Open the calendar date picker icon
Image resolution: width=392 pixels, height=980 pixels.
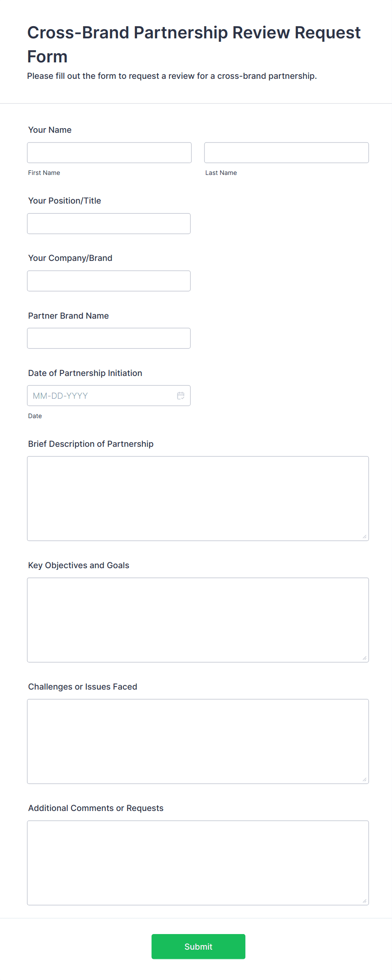[181, 396]
